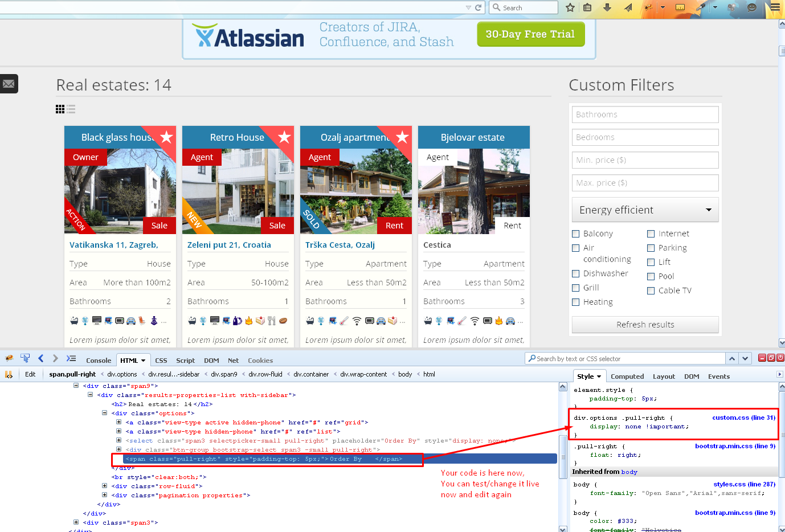Open the browser hamburger menu
Screen dimensions: 785x532
775,7
